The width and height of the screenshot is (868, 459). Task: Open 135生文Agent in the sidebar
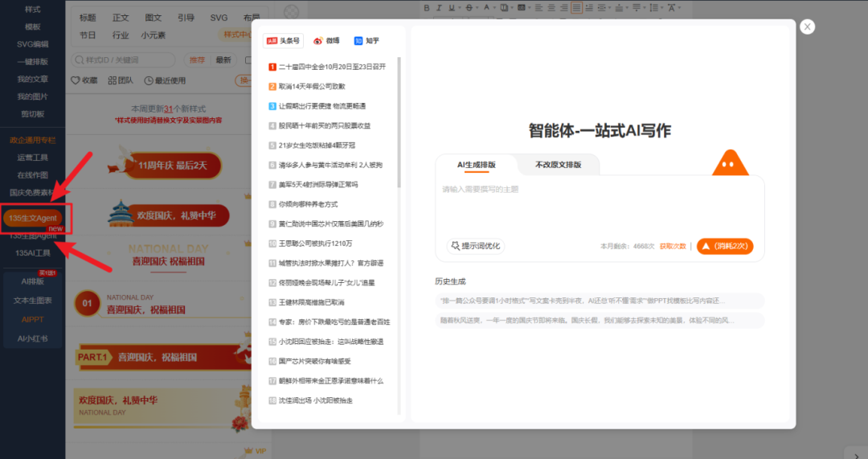[33, 219]
